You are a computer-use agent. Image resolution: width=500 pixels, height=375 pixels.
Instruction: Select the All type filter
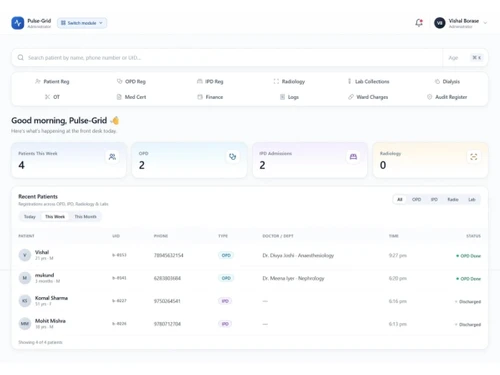(400, 199)
